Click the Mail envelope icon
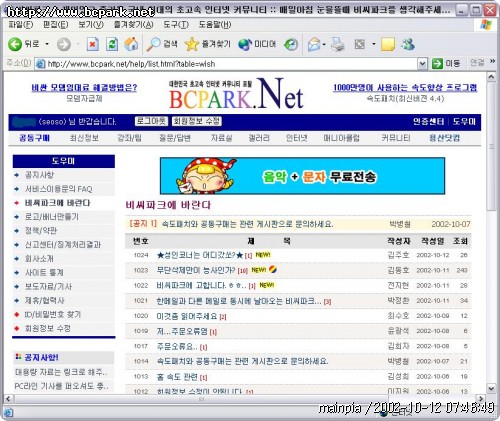 click(314, 44)
